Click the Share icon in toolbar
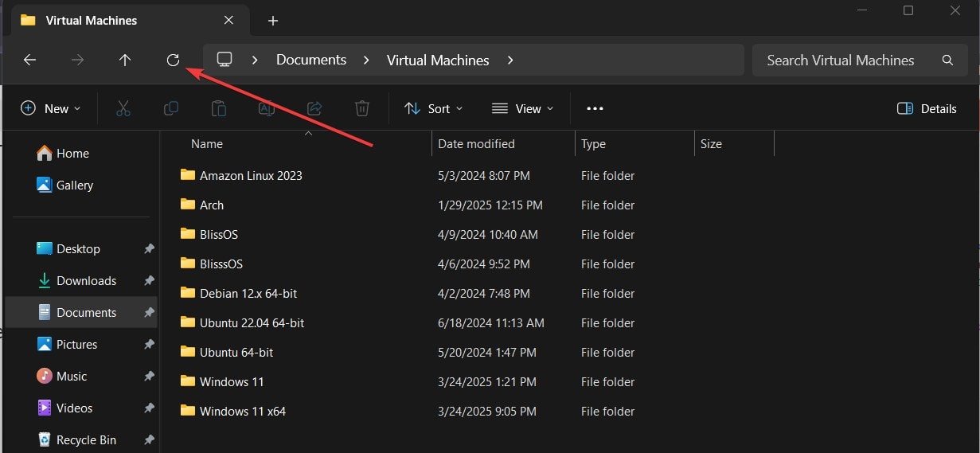Image resolution: width=980 pixels, height=453 pixels. 314,109
